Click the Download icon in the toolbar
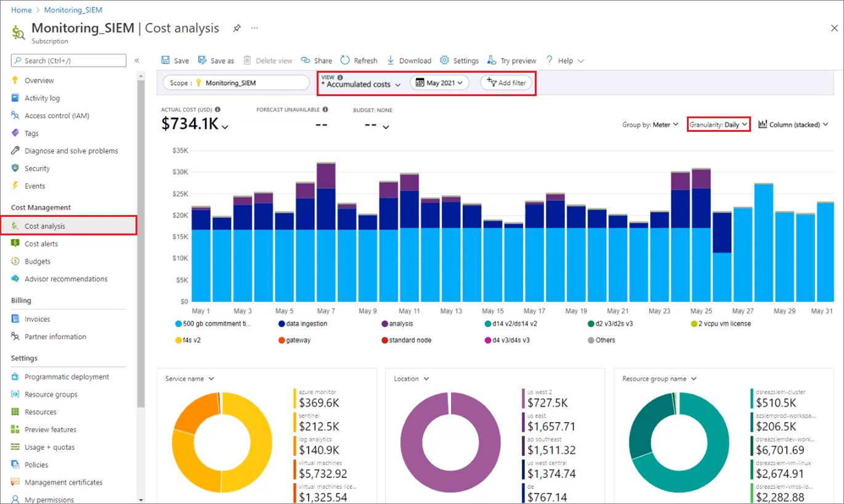 click(x=408, y=60)
